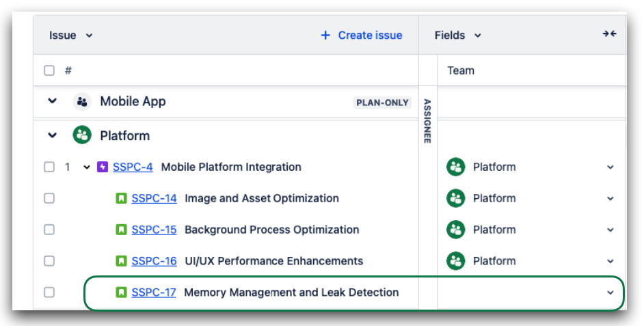644x326 pixels.
Task: Click the Platform team avatar in the group header
Action: point(82,135)
